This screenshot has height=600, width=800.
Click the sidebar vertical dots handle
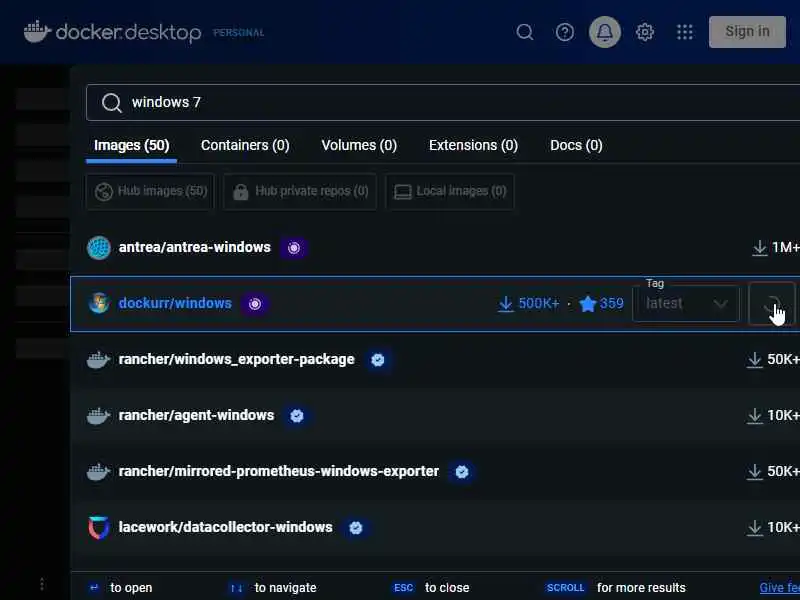[42, 584]
